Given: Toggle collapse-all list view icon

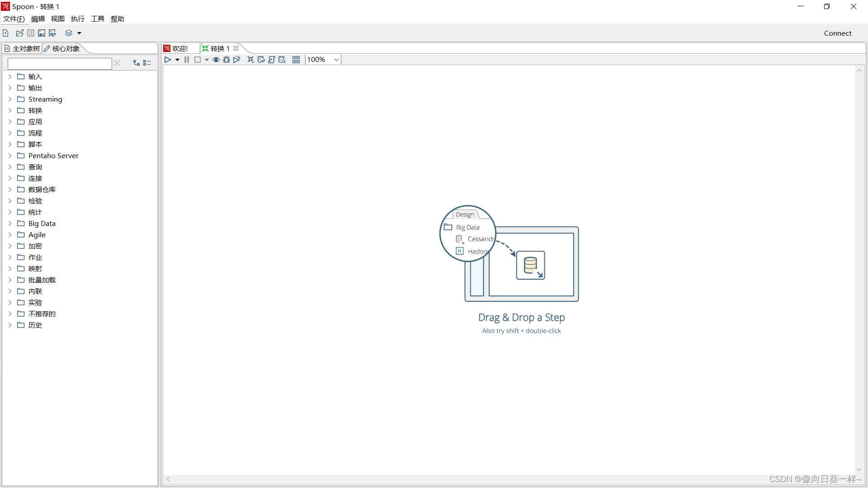Looking at the screenshot, I should [x=147, y=63].
